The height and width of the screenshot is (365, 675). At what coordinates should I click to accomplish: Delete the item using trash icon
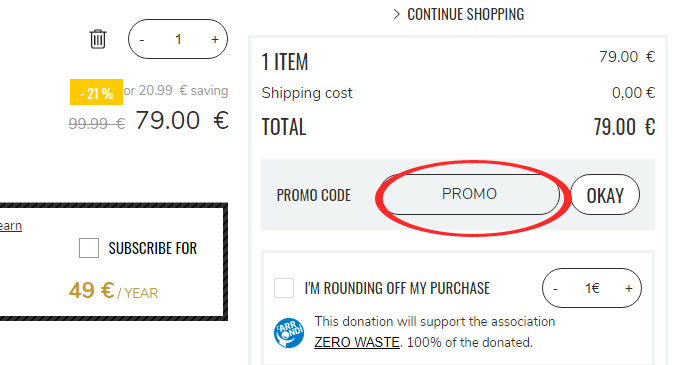pyautogui.click(x=98, y=39)
